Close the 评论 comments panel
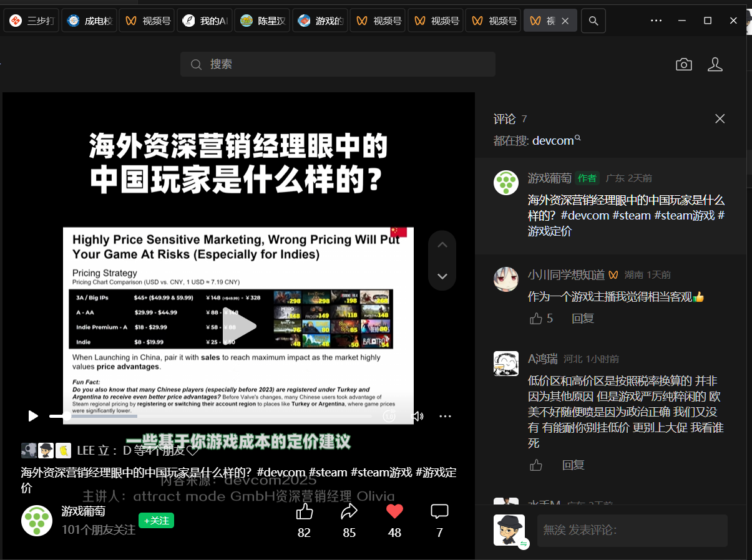The width and height of the screenshot is (752, 560). click(720, 118)
